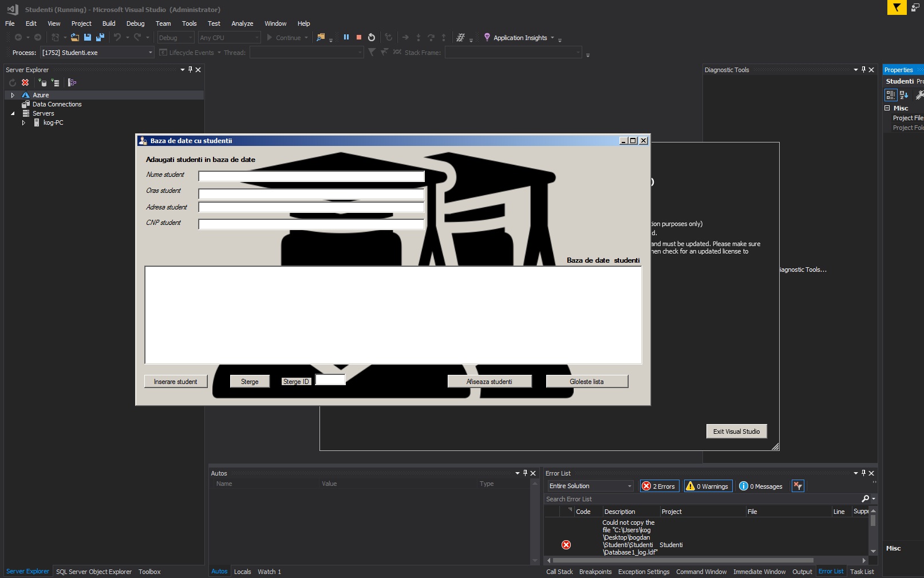Open Server Explorer window options dropdown

[x=183, y=70]
